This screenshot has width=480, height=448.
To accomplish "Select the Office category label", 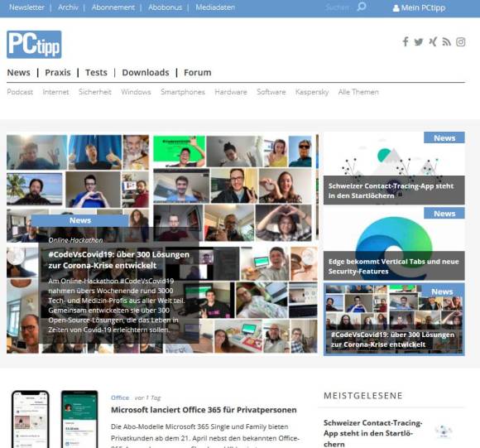I will (120, 397).
